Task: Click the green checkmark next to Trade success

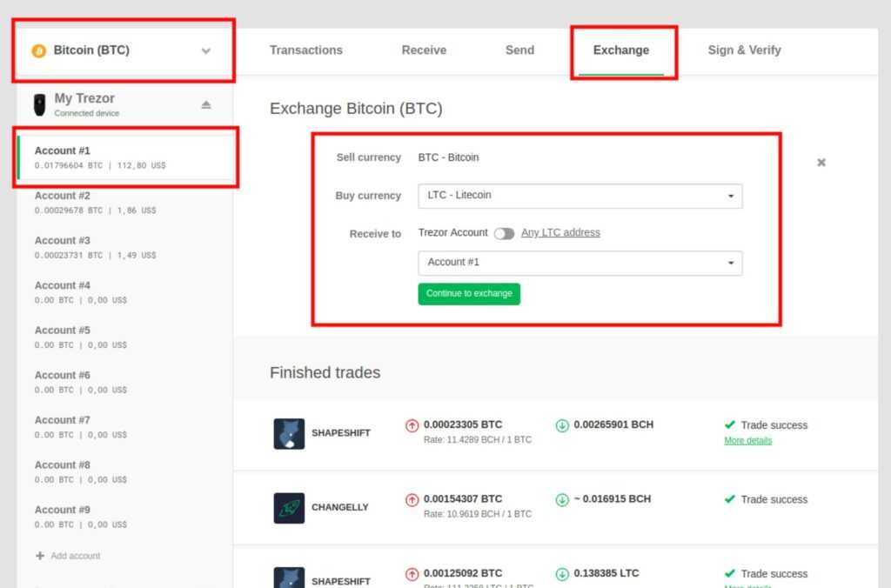Action: pyautogui.click(x=730, y=425)
